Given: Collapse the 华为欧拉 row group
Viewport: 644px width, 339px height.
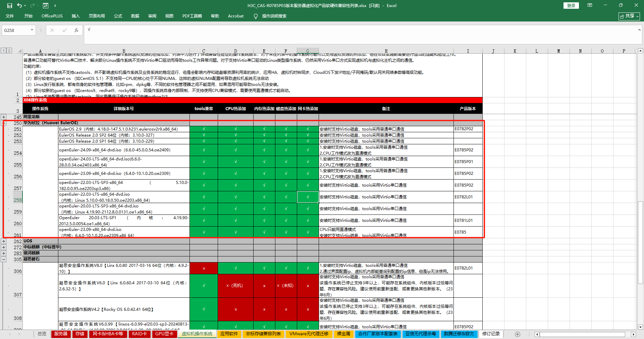Looking at the screenshot, I should click(4, 123).
